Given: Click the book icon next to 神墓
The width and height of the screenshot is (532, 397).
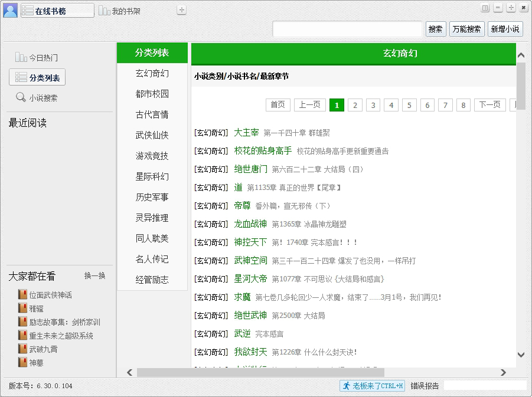Looking at the screenshot, I should [x=22, y=363].
